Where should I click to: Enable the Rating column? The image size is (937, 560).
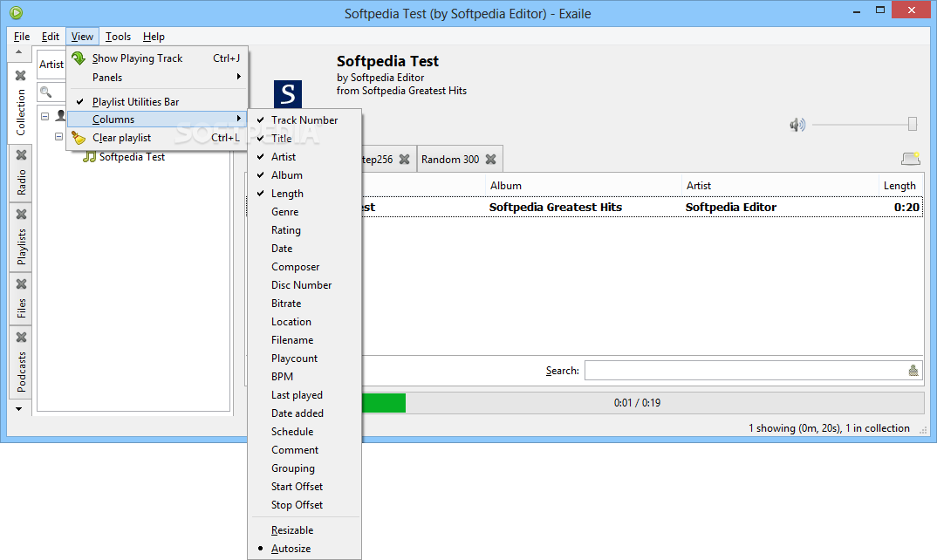(304, 230)
